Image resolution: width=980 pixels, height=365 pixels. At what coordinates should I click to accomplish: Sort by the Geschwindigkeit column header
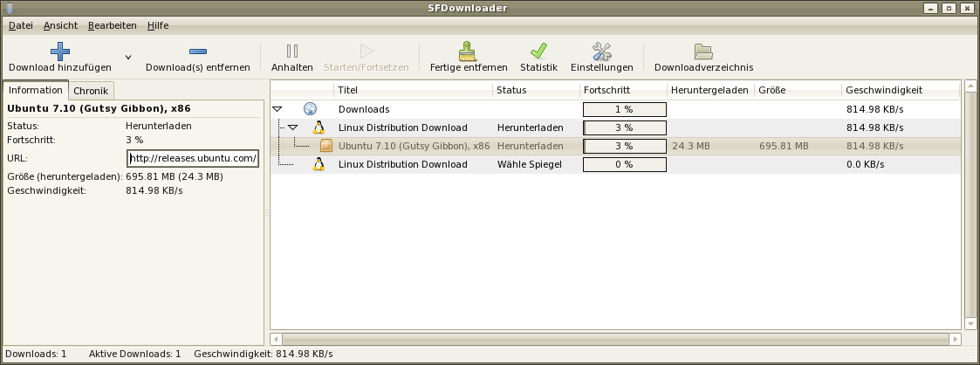pos(901,90)
